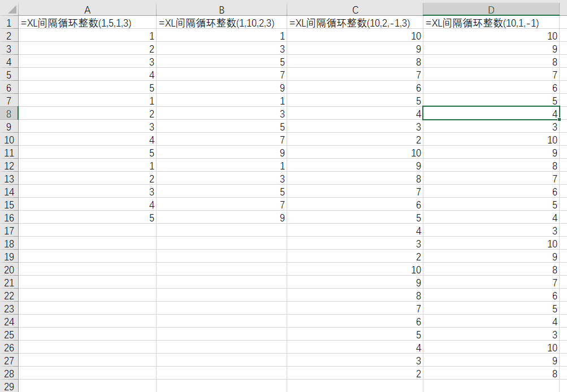Select cell C11 containing 10
The image size is (567, 392).
(x=355, y=153)
